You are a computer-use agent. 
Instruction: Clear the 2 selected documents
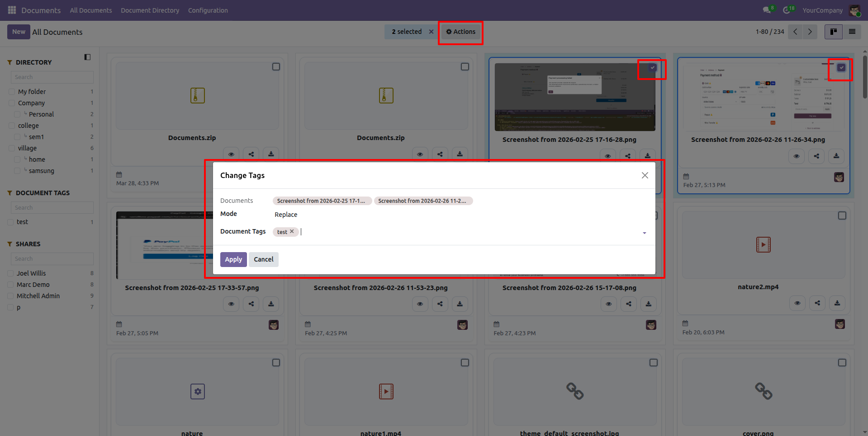click(x=431, y=32)
